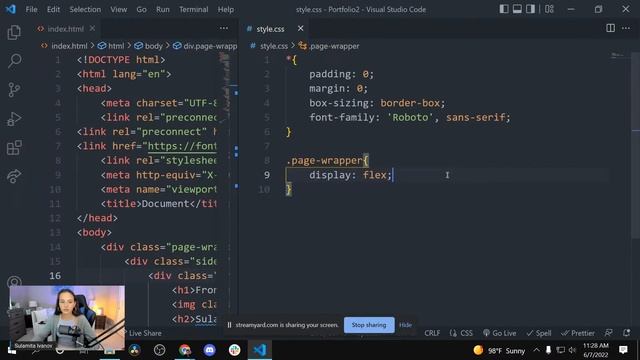Click .page-wrapper selector in code

324,160
